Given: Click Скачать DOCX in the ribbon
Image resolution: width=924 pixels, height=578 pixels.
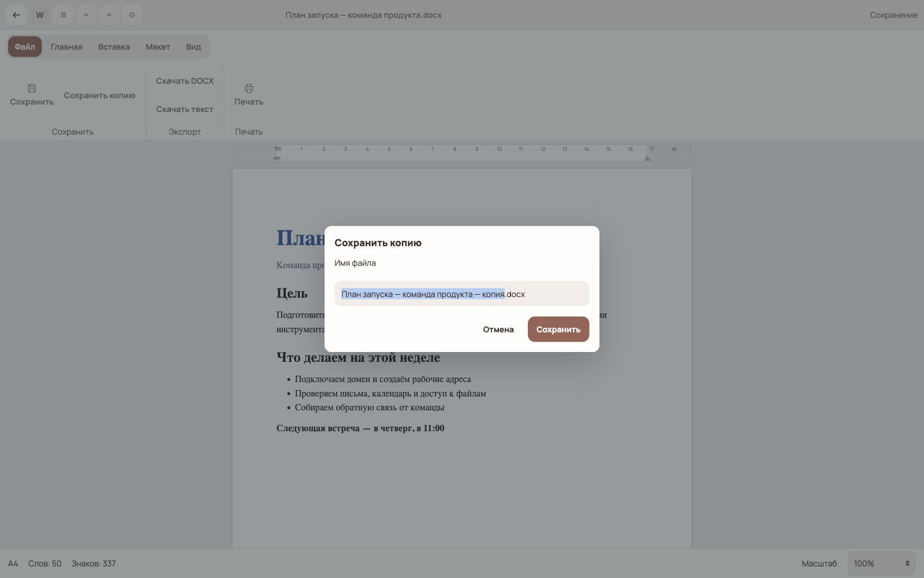Looking at the screenshot, I should tap(185, 81).
